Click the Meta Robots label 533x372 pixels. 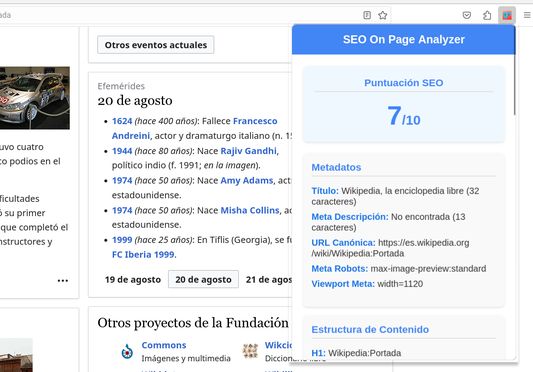pyautogui.click(x=340, y=269)
